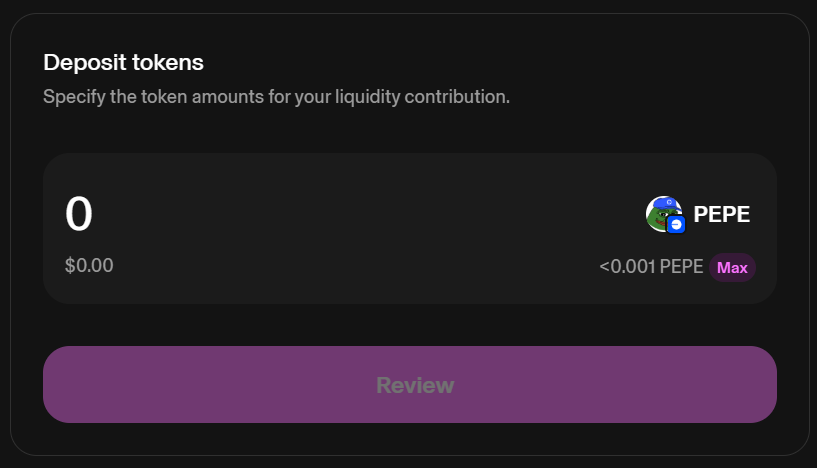Select the large 0 amount digit
Viewport: 817px width, 468px height.
tap(79, 214)
